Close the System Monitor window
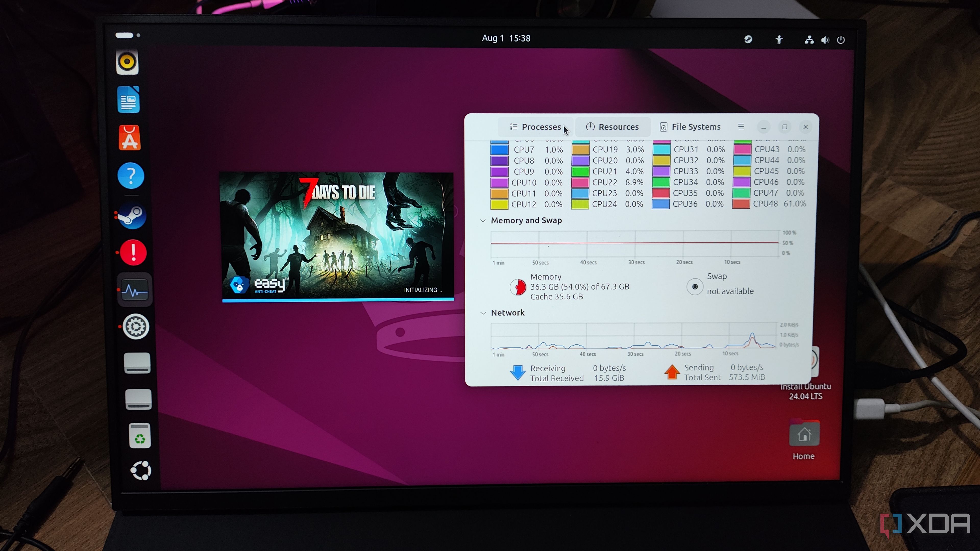The width and height of the screenshot is (980, 551). [x=805, y=127]
